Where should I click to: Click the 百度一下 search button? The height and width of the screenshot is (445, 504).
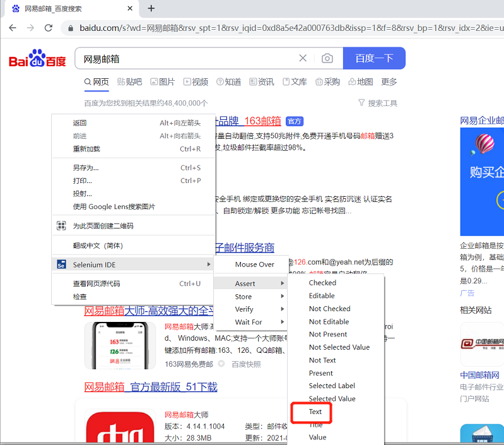(x=374, y=58)
